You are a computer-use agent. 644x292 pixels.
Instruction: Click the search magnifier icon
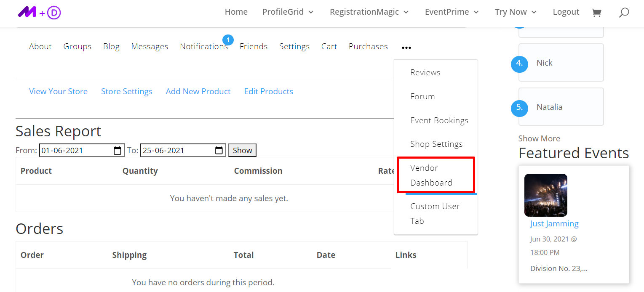click(624, 13)
